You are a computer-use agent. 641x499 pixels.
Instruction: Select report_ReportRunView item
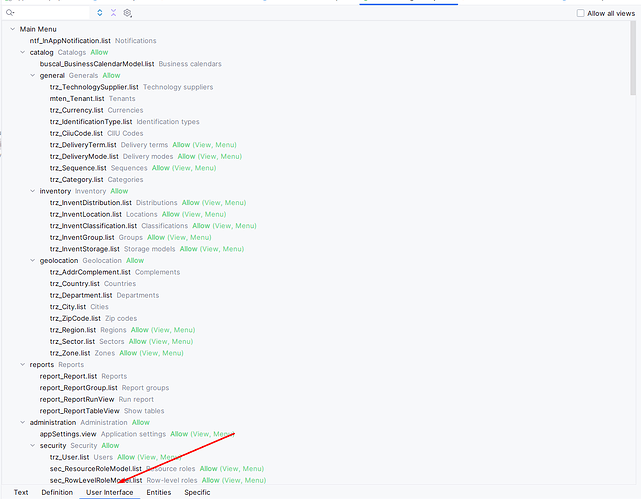tap(77, 399)
